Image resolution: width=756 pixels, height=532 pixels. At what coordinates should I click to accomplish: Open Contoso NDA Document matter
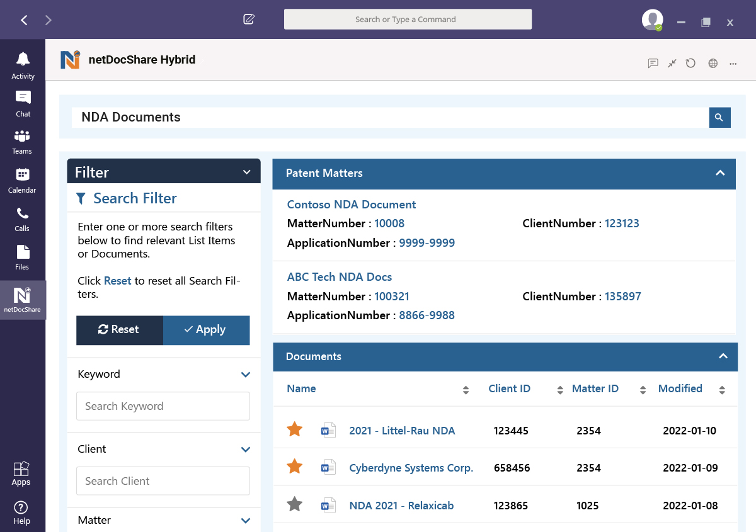coord(352,205)
